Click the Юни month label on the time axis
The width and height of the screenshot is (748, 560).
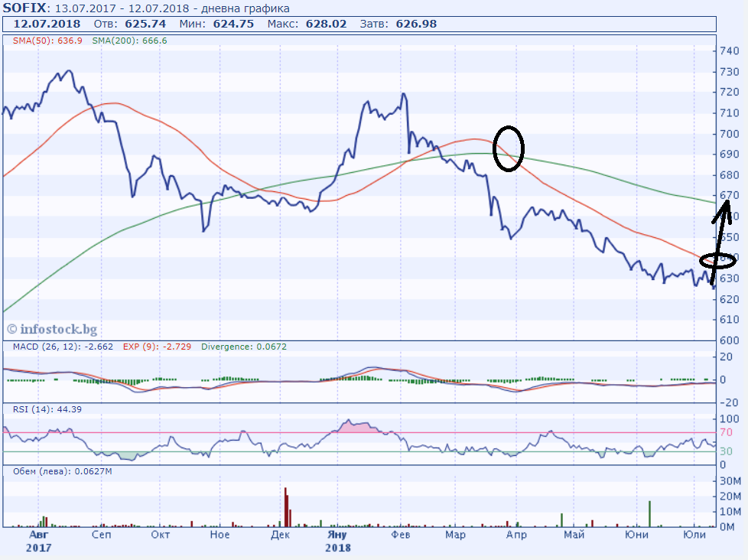637,534
